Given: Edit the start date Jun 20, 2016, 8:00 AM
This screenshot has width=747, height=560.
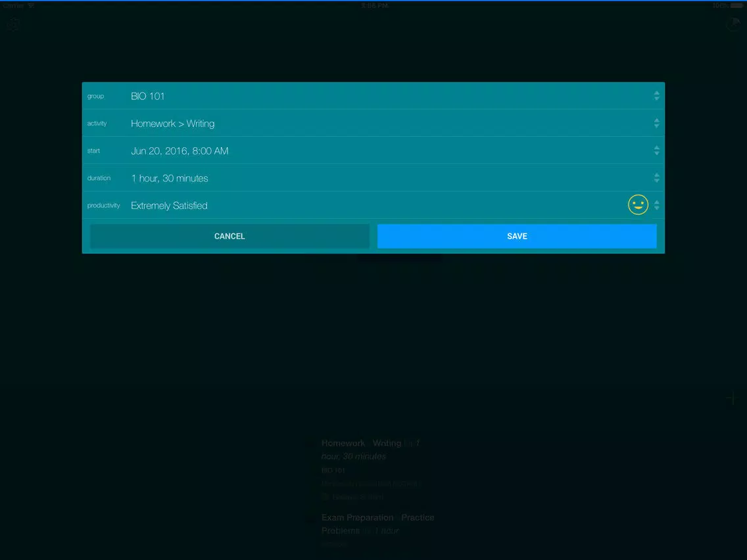Looking at the screenshot, I should click(x=373, y=151).
